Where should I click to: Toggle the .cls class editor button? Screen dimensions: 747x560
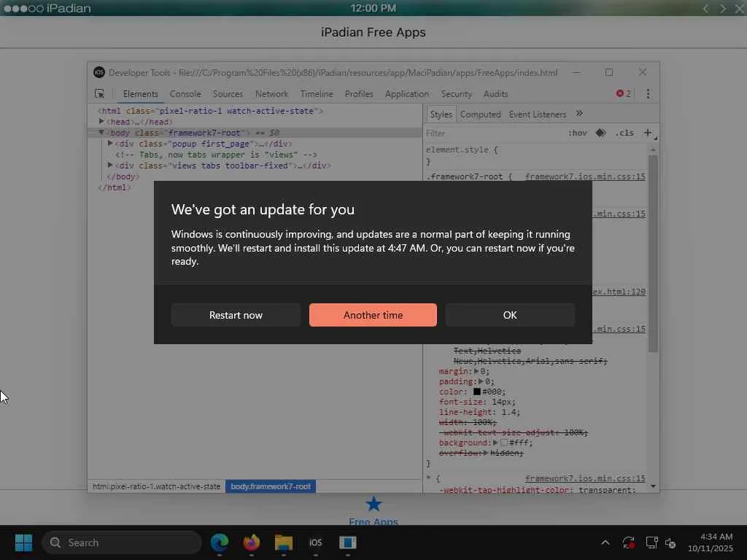[624, 133]
